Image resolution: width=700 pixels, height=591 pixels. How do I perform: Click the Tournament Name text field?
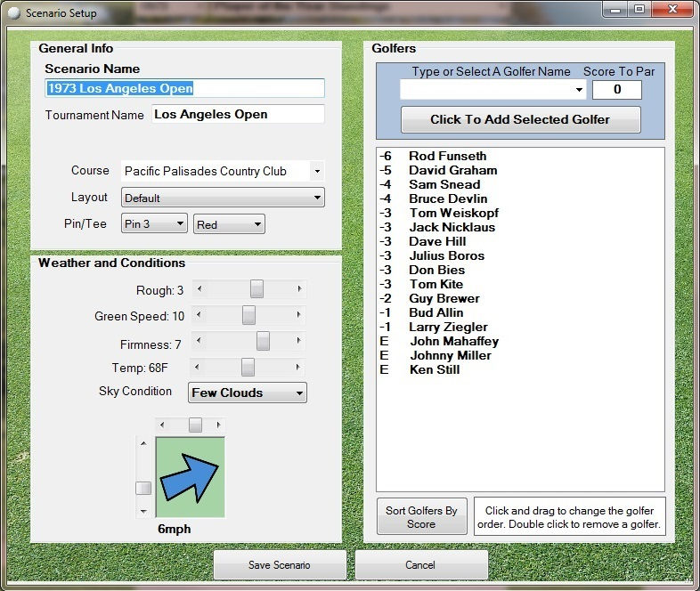point(238,114)
